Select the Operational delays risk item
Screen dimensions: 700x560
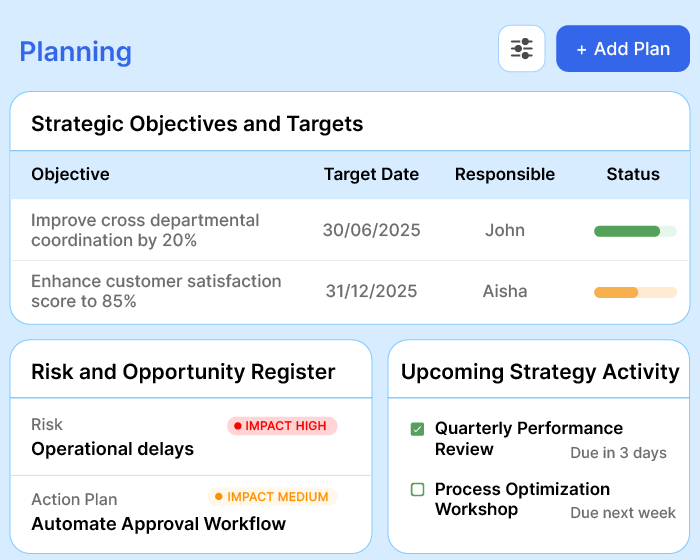[112, 449]
